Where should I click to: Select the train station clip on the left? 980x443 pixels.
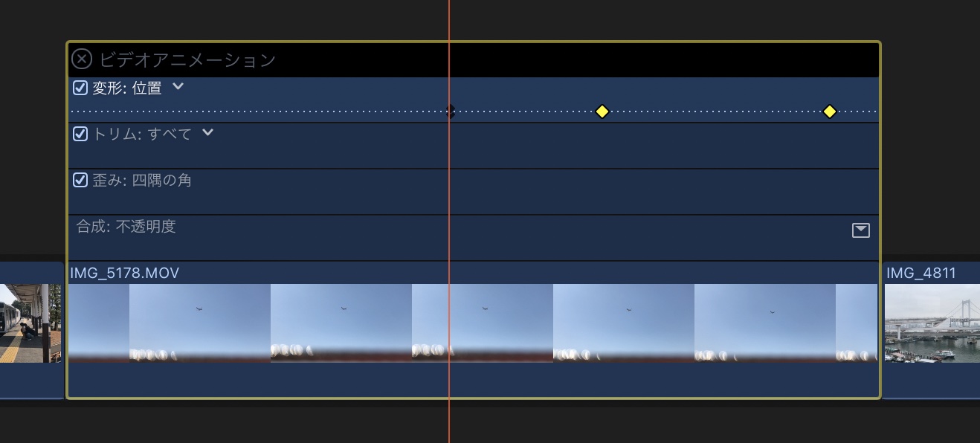click(x=31, y=330)
